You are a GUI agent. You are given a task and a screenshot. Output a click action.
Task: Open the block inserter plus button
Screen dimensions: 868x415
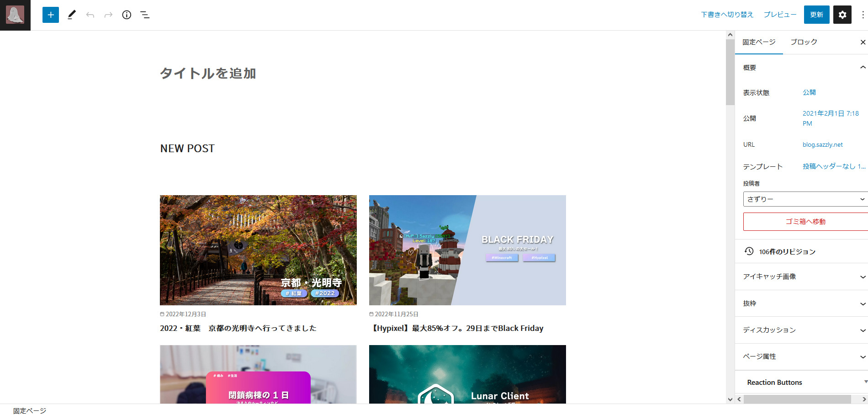tap(51, 15)
